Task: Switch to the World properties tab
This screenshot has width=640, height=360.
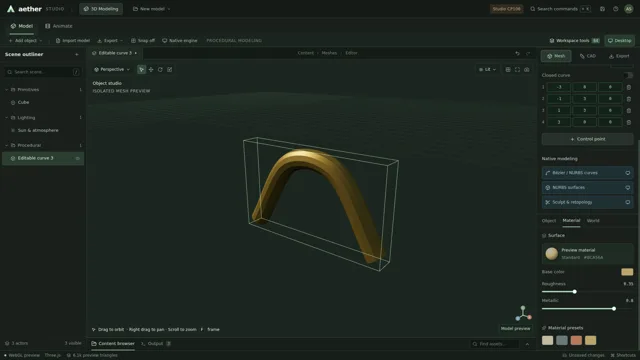Action: tap(593, 221)
